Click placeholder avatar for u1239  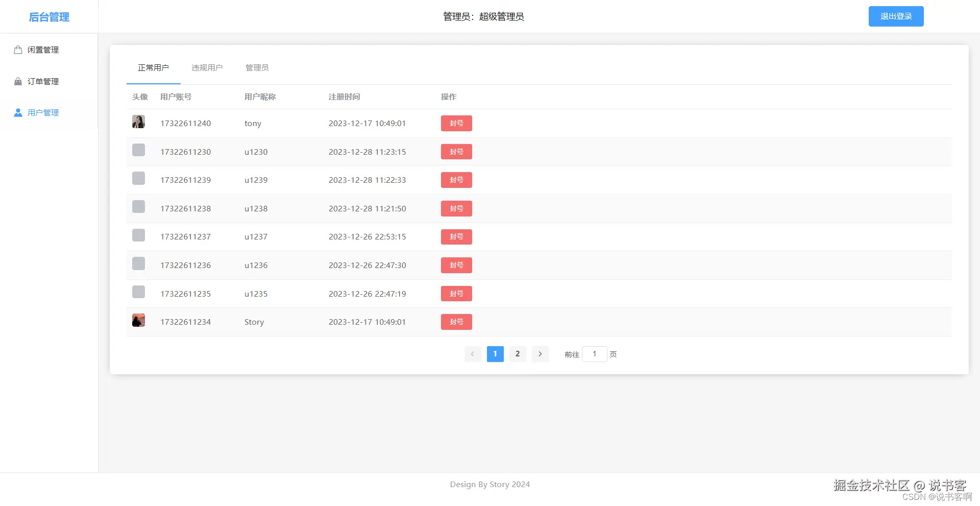tap(138, 178)
